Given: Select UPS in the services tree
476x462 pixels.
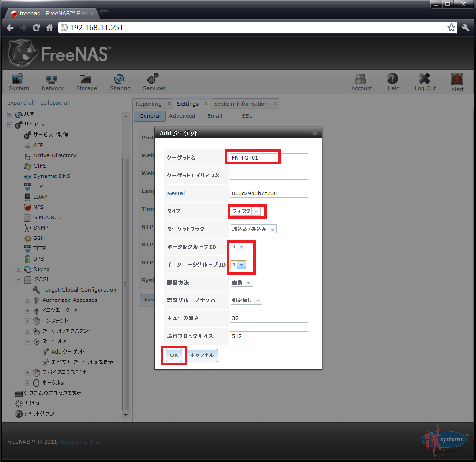Looking at the screenshot, I should pyautogui.click(x=38, y=259).
